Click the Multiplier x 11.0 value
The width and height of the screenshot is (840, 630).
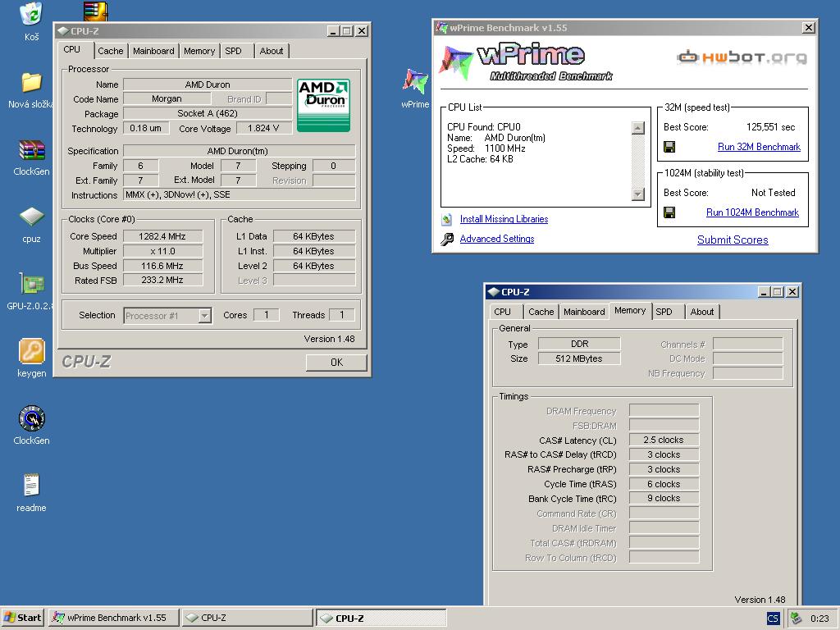[163, 251]
